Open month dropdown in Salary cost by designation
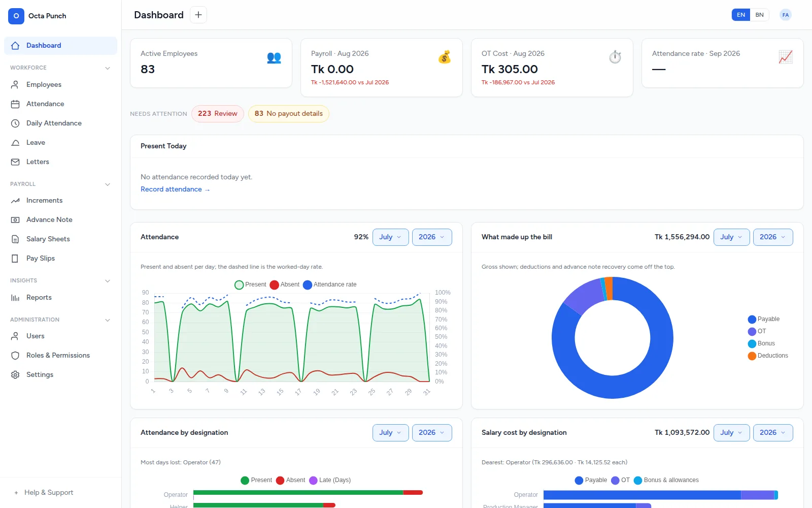 tap(732, 433)
